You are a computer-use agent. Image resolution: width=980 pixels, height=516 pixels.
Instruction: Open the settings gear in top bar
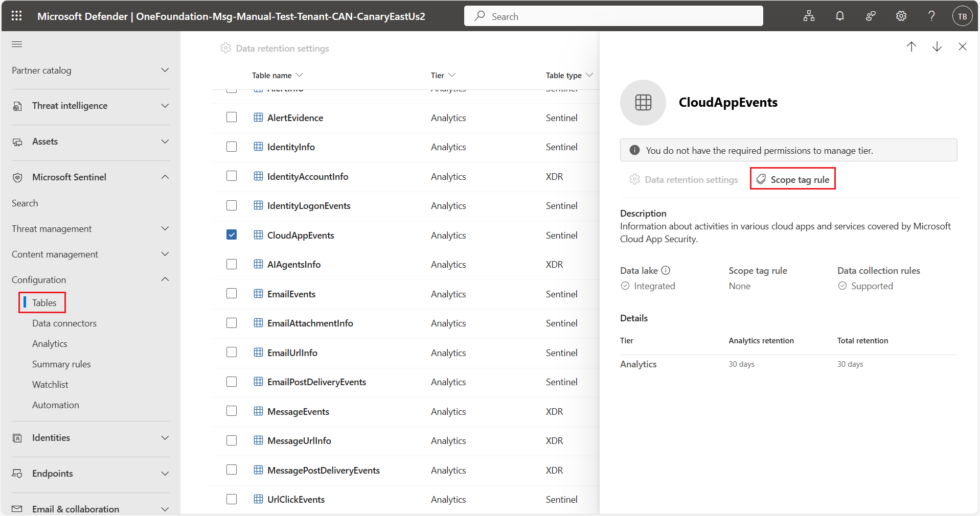(901, 16)
